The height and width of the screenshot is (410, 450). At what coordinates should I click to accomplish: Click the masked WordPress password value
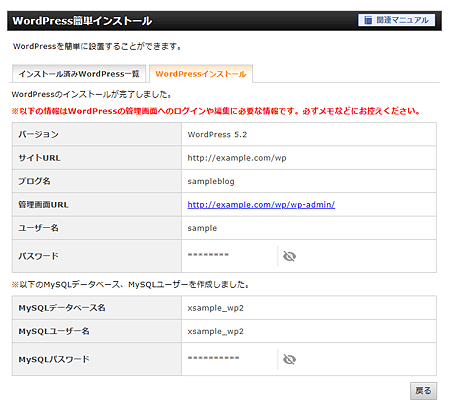click(208, 255)
